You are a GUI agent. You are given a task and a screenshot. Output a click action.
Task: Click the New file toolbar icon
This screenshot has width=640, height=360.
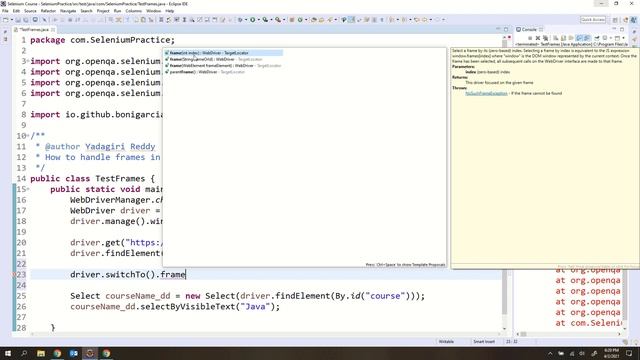pyautogui.click(x=6, y=20)
